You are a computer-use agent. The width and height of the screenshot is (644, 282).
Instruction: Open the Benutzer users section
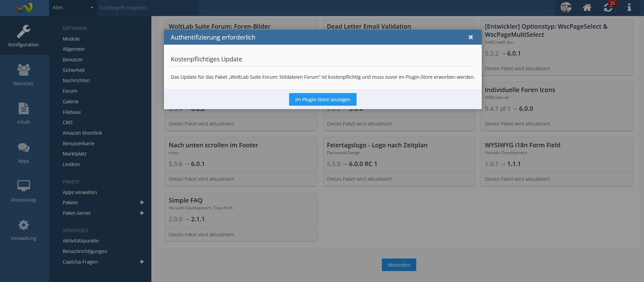[24, 75]
